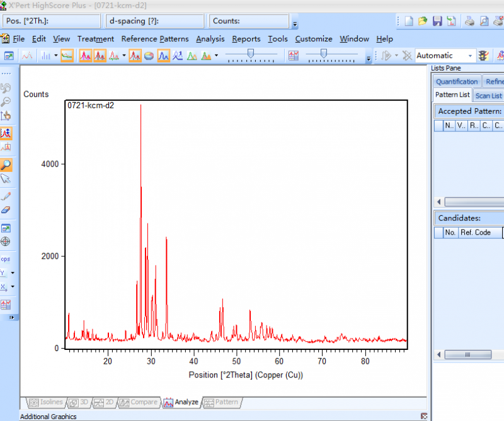Create a new document
Screen dimensions: 504x421
click(409, 21)
